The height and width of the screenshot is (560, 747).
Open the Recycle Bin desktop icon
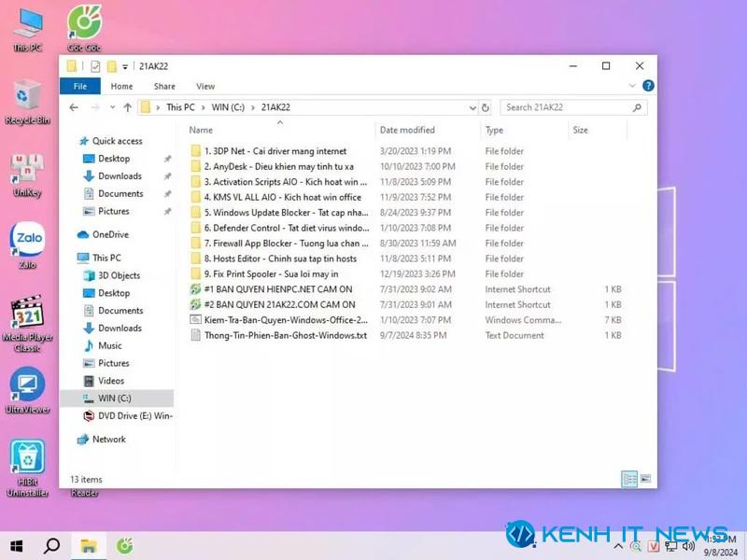[27, 103]
